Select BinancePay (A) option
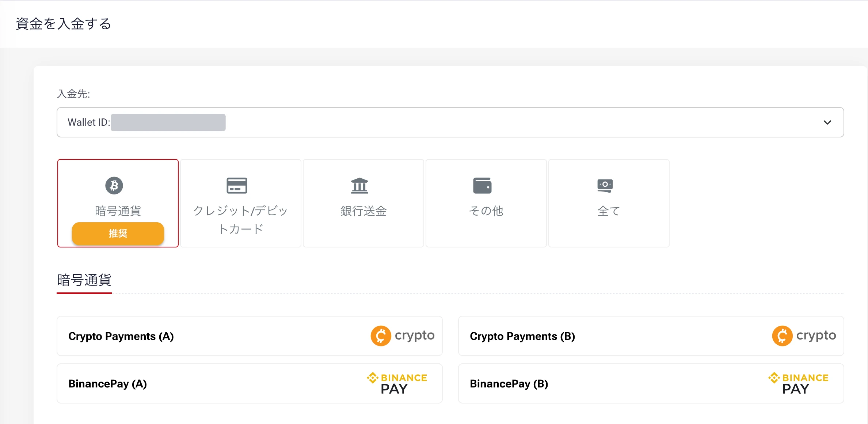 (x=250, y=383)
